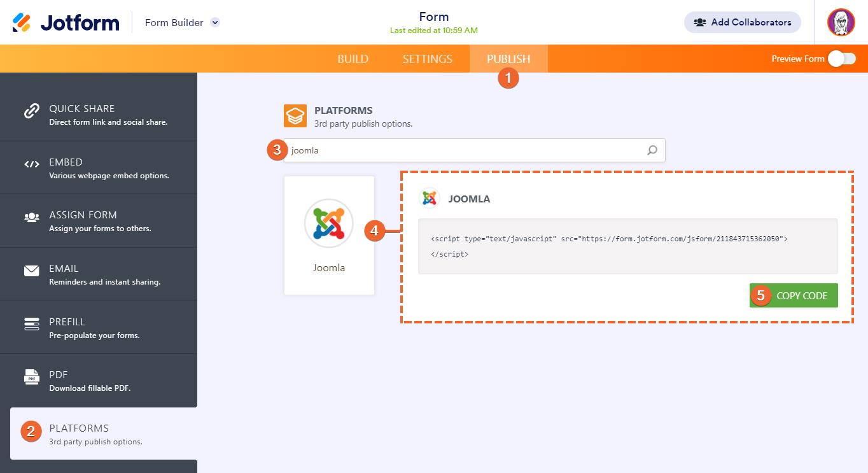Open Quick Share in the sidebar
868x473 pixels.
pyautogui.click(x=99, y=115)
